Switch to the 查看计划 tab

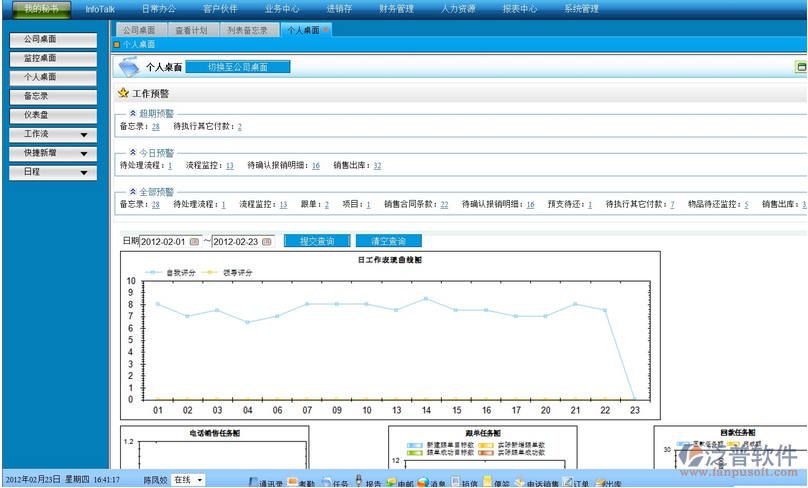click(x=190, y=31)
